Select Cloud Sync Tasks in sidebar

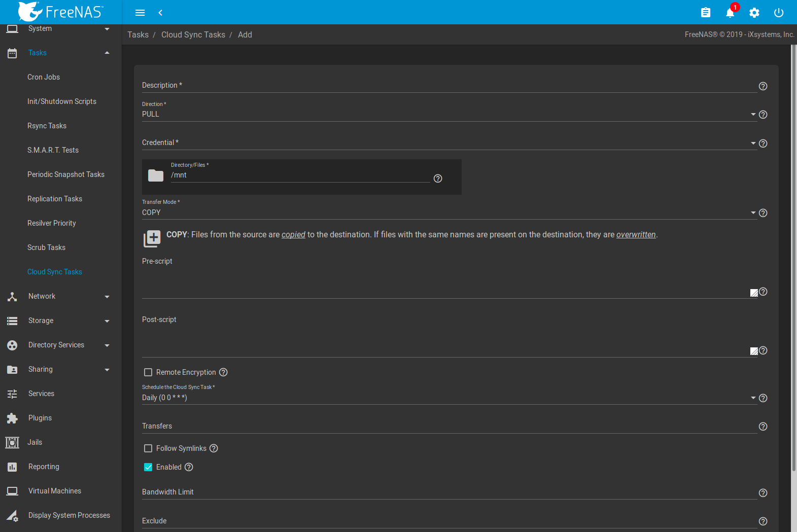(x=55, y=272)
